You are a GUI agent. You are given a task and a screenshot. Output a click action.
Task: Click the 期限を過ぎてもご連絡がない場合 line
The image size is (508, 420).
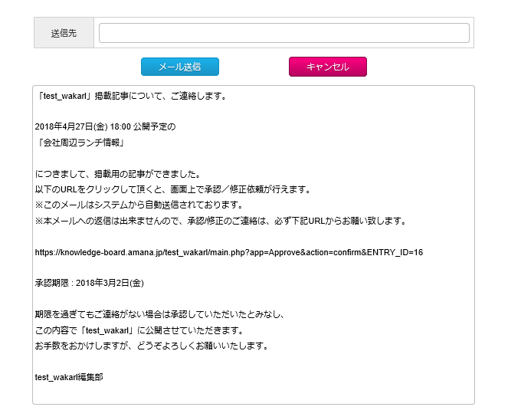pos(159,314)
